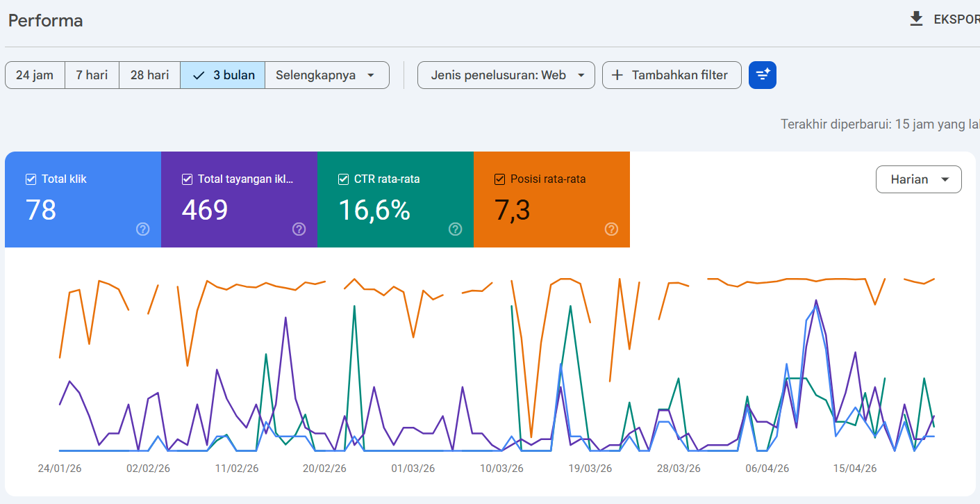Image resolution: width=980 pixels, height=504 pixels.
Task: Click the export download icon
Action: (x=916, y=19)
